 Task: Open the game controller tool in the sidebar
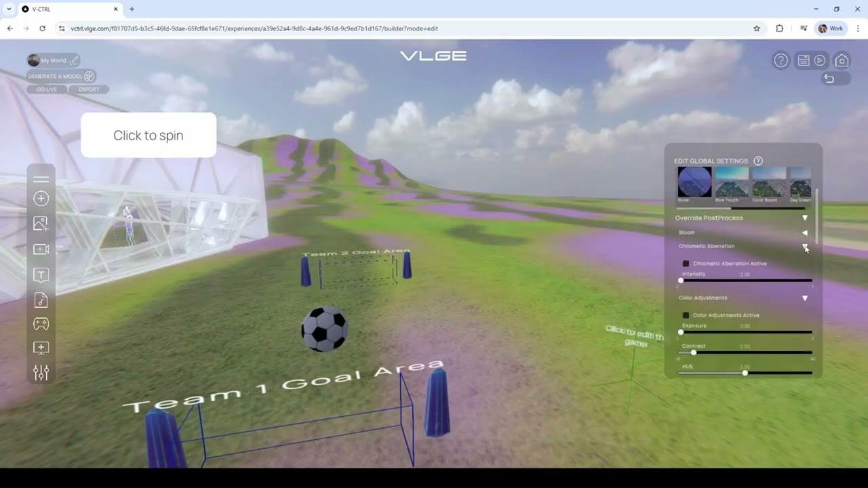41,324
